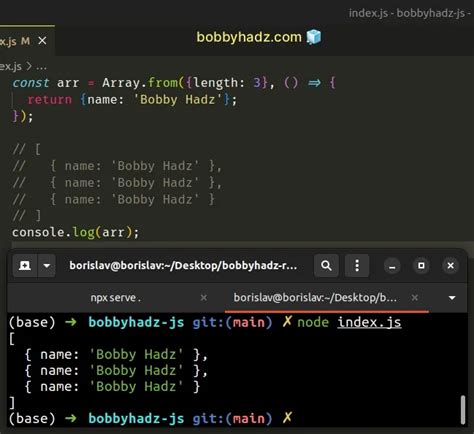Close the npx serve terminal tab
Image resolution: width=474 pixels, height=434 pixels.
(x=204, y=297)
